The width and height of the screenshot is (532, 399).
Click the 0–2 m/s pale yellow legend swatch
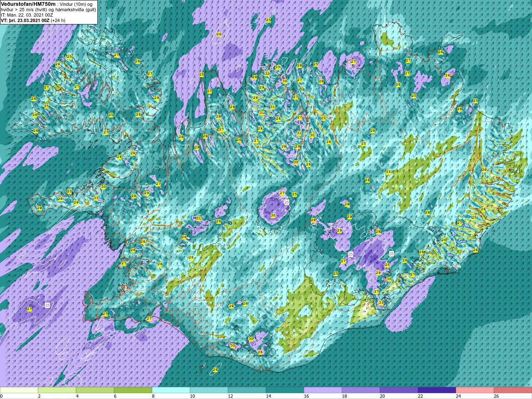click(19, 391)
